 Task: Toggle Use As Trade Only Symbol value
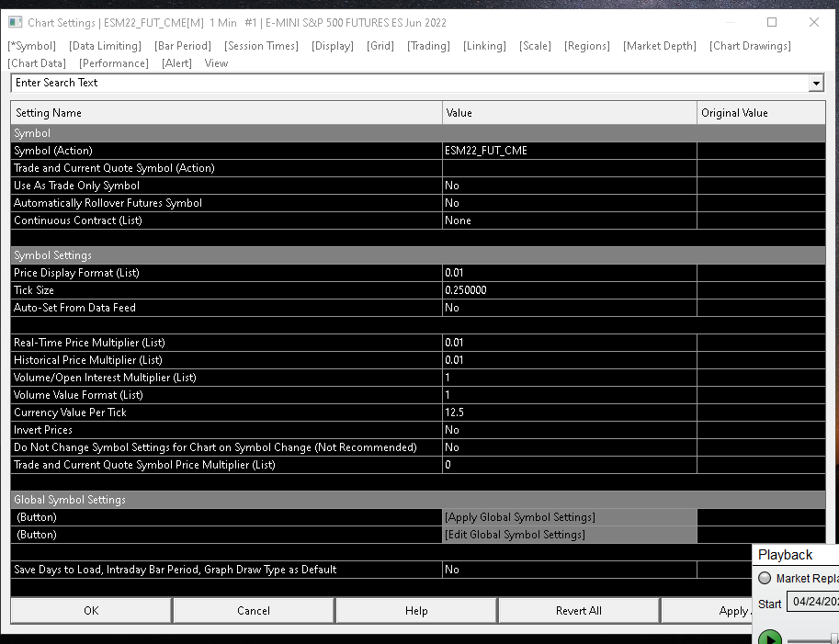click(570, 186)
